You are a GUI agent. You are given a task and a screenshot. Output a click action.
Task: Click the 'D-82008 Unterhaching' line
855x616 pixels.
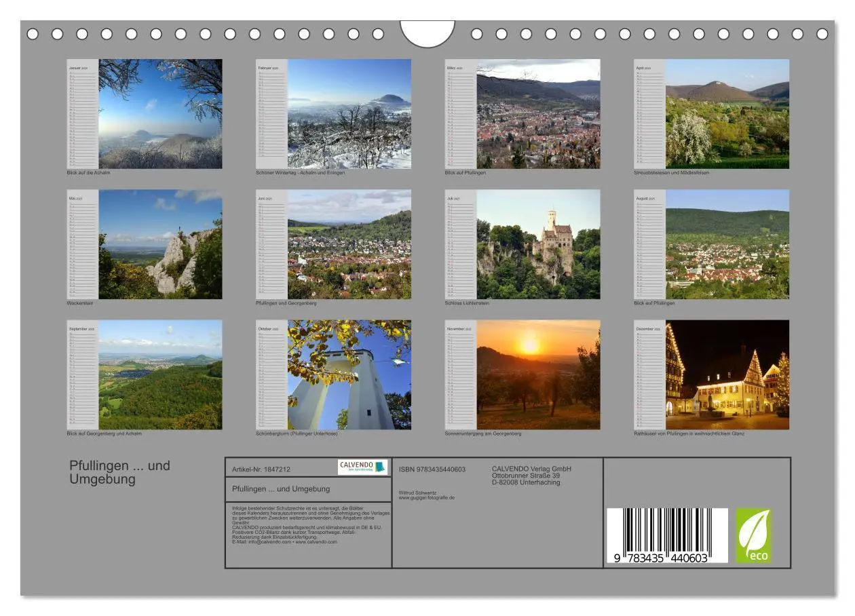(x=526, y=482)
